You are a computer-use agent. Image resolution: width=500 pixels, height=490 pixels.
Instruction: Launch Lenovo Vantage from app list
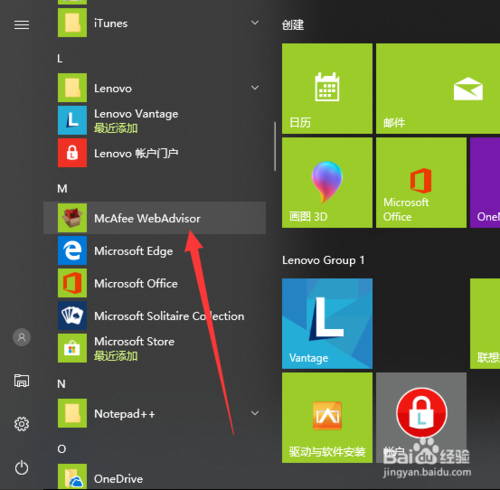[x=155, y=120]
